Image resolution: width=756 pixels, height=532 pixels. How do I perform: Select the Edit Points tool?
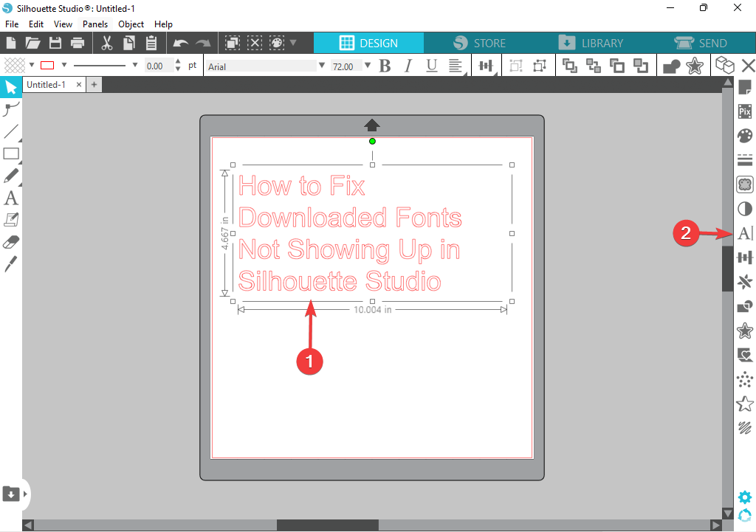coord(10,109)
